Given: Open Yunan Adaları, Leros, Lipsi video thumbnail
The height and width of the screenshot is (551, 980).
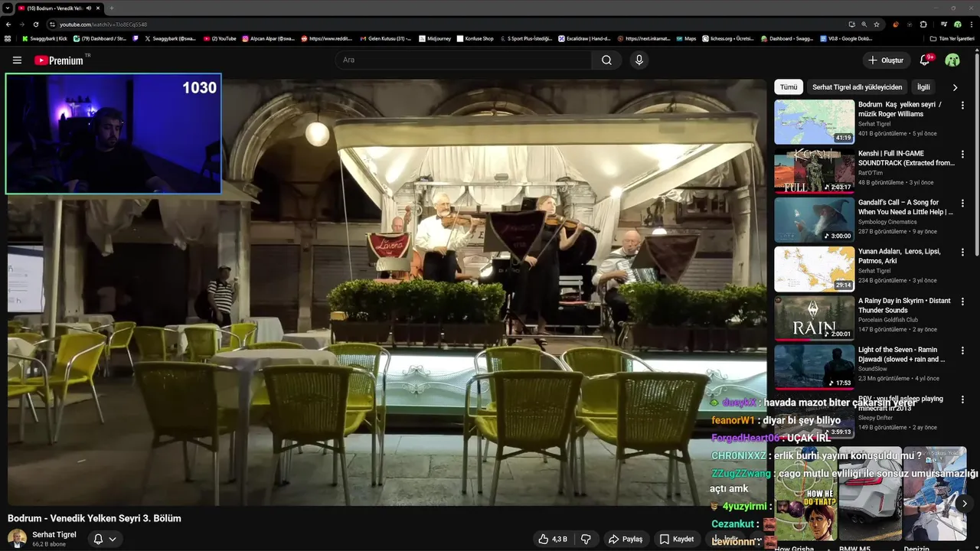Looking at the screenshot, I should pos(814,269).
